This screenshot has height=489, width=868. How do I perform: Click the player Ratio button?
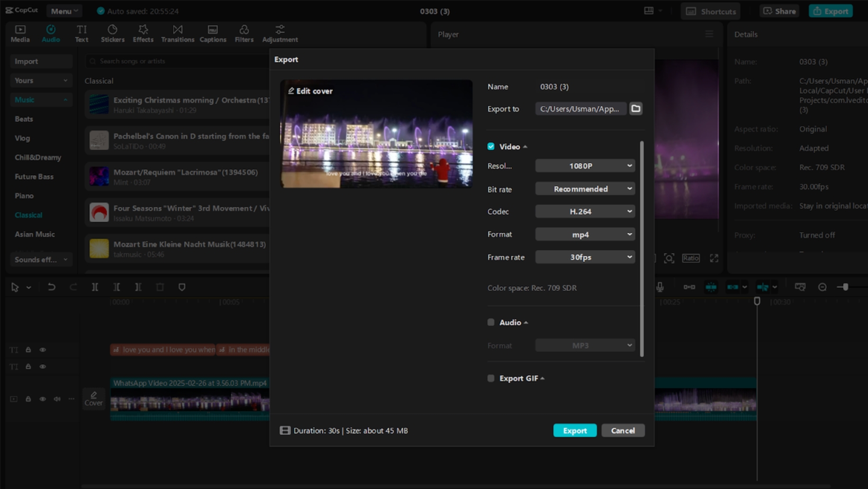click(x=691, y=258)
